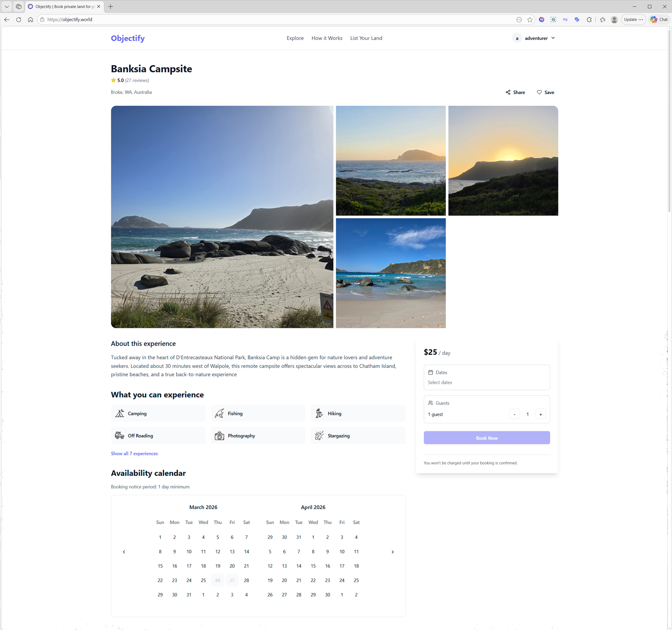Click the browser Update menu button
Screen dimensions: 672x630
[x=633, y=20]
